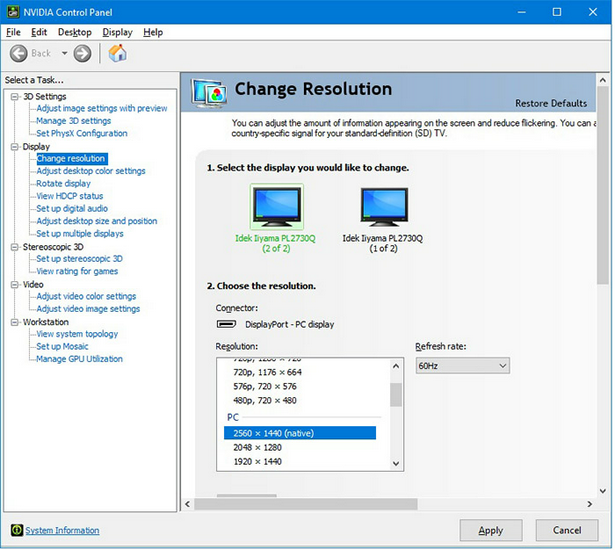Open View HDCP status

tap(69, 196)
